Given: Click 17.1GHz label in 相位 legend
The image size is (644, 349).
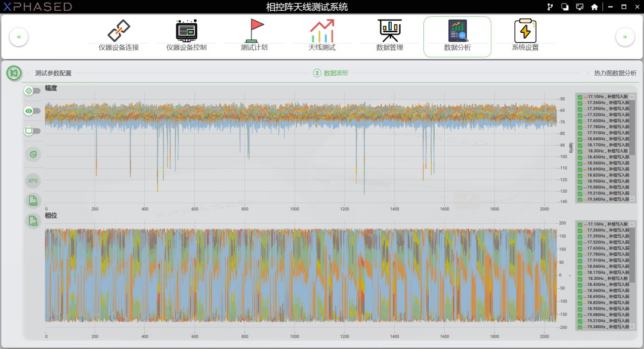Looking at the screenshot, I should tap(608, 224).
